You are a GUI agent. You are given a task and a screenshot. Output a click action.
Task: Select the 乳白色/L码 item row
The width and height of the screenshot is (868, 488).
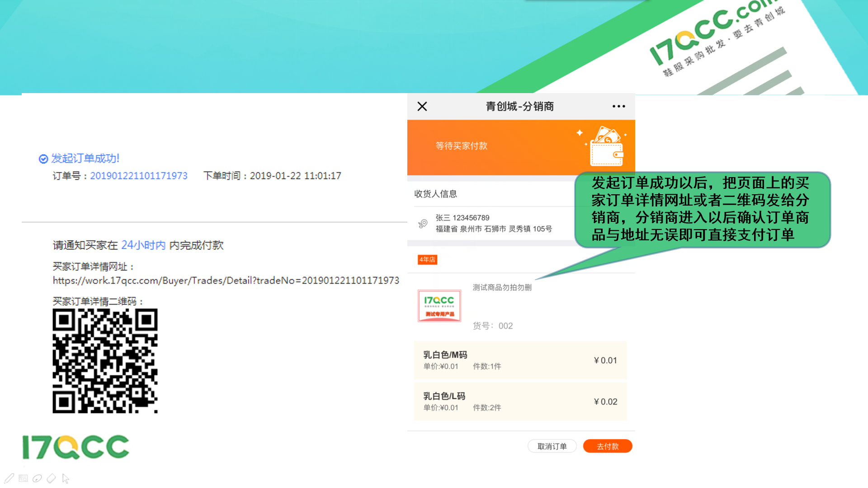point(520,401)
